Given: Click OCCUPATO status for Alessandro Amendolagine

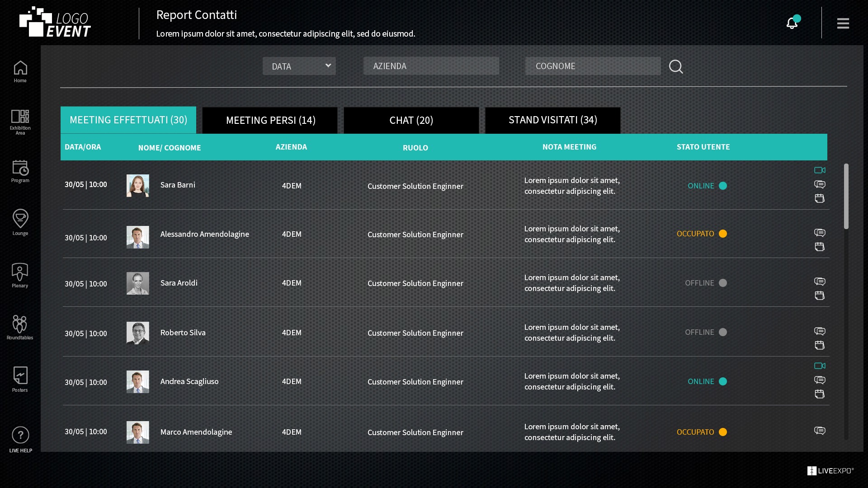Looking at the screenshot, I should click(x=702, y=234).
